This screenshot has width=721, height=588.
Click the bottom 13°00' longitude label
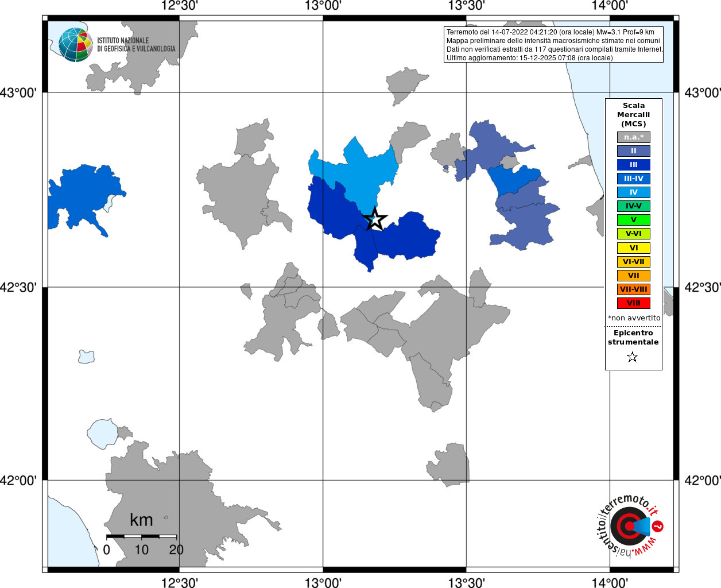tap(323, 582)
